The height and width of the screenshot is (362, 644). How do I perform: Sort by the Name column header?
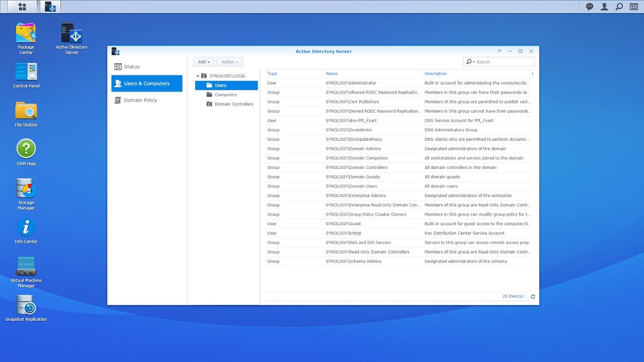(372, 73)
